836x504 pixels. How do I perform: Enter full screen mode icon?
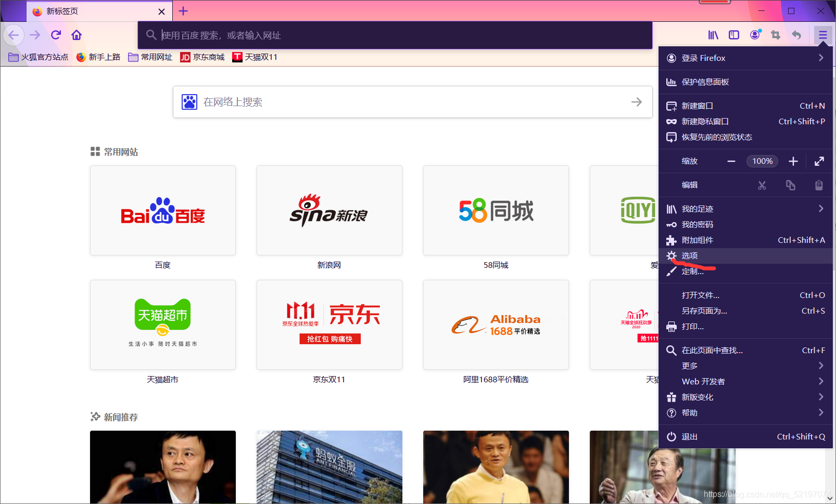coord(819,161)
